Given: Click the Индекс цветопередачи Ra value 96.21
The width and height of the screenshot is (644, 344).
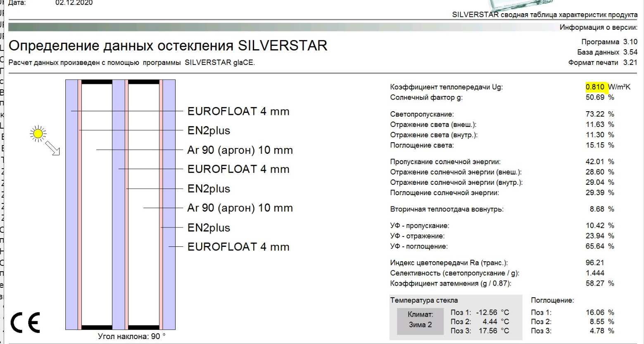Looking at the screenshot, I should 595,263.
